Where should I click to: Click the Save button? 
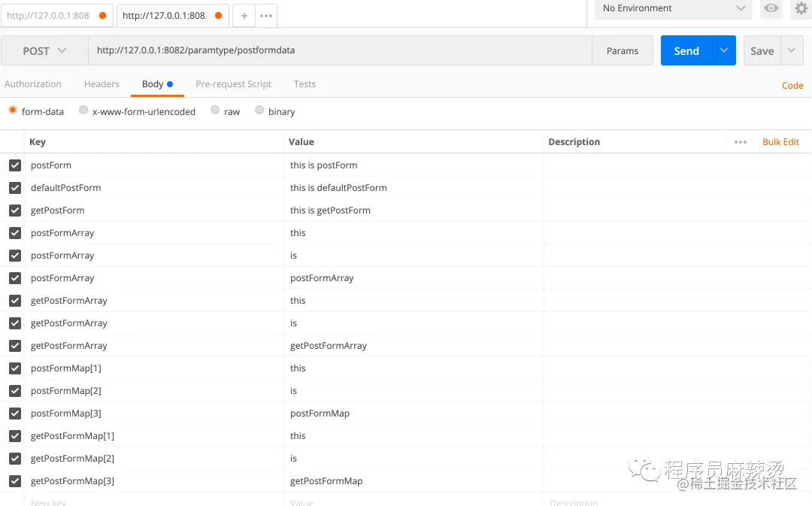762,51
